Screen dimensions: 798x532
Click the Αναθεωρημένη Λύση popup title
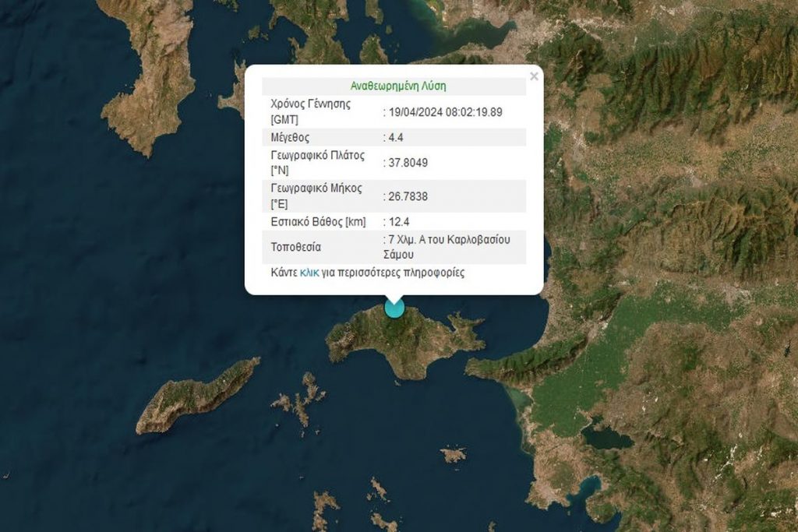(397, 86)
